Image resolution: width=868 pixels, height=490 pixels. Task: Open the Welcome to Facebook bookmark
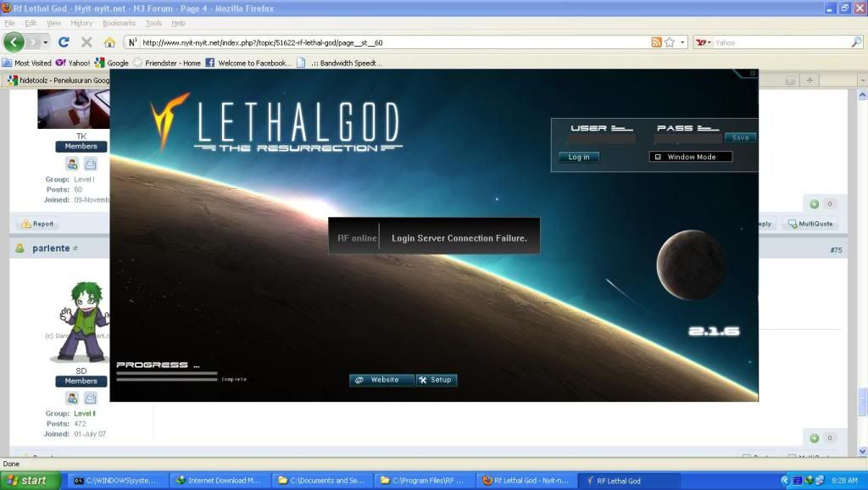248,63
